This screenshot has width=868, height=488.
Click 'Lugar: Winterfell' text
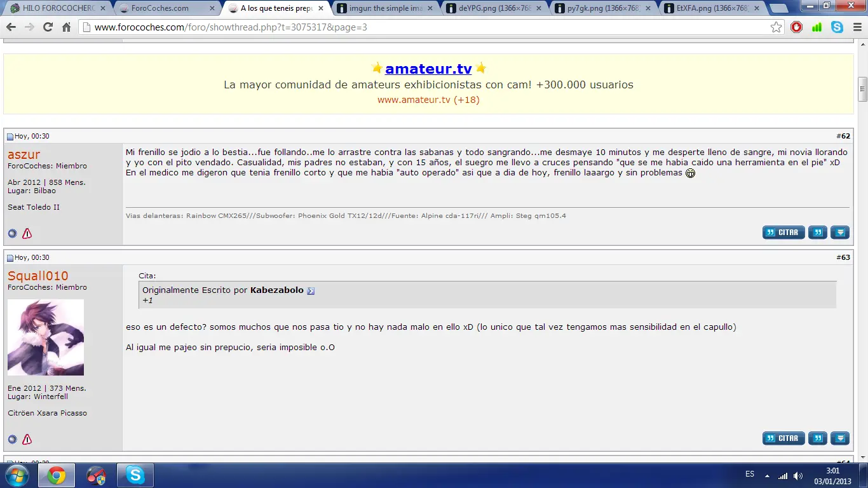tap(37, 396)
